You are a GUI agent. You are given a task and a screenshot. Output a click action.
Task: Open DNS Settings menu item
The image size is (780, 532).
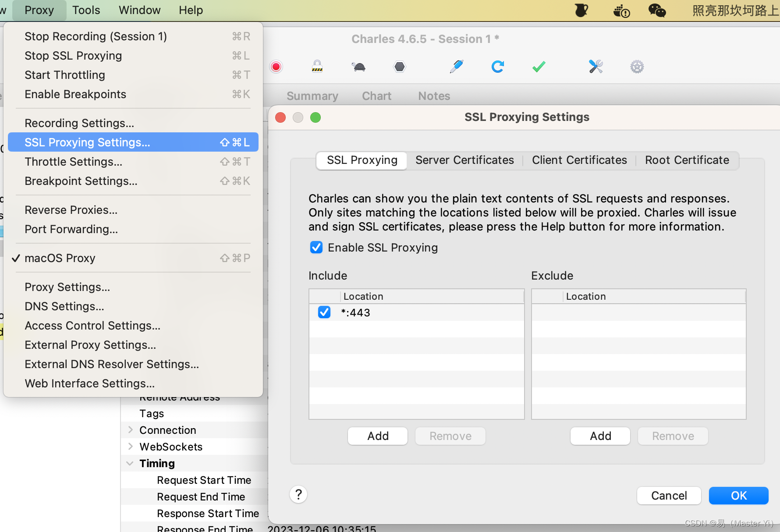[x=133, y=306]
